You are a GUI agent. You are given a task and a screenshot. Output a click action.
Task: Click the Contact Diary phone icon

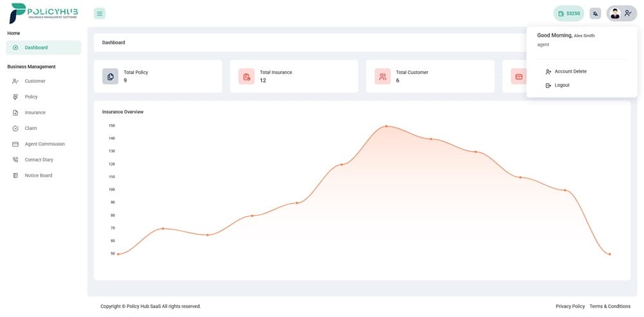coord(15,160)
